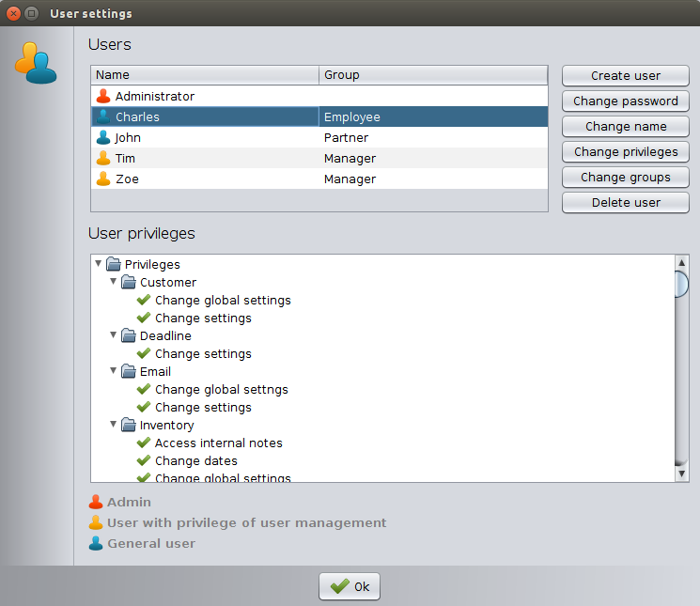This screenshot has width=700, height=606.
Task: Click John's blue user icon
Action: pos(103,137)
